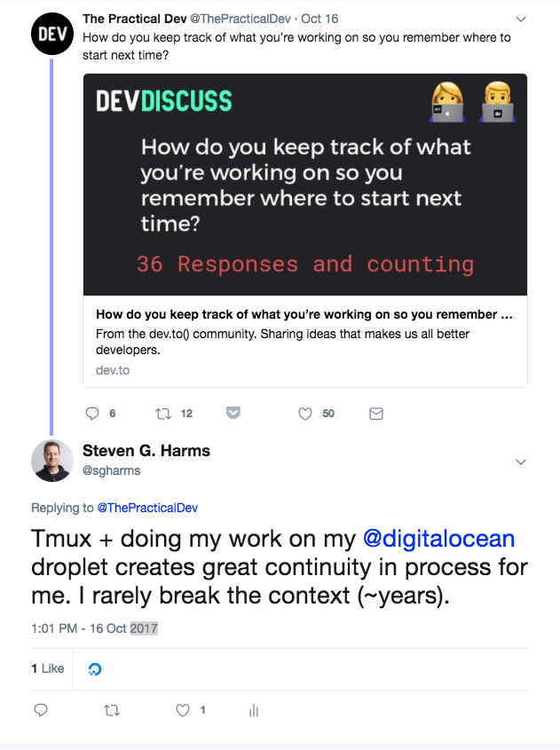Image resolution: width=560 pixels, height=750 pixels.
Task: Like The Practical Dev tweet
Action: [305, 414]
